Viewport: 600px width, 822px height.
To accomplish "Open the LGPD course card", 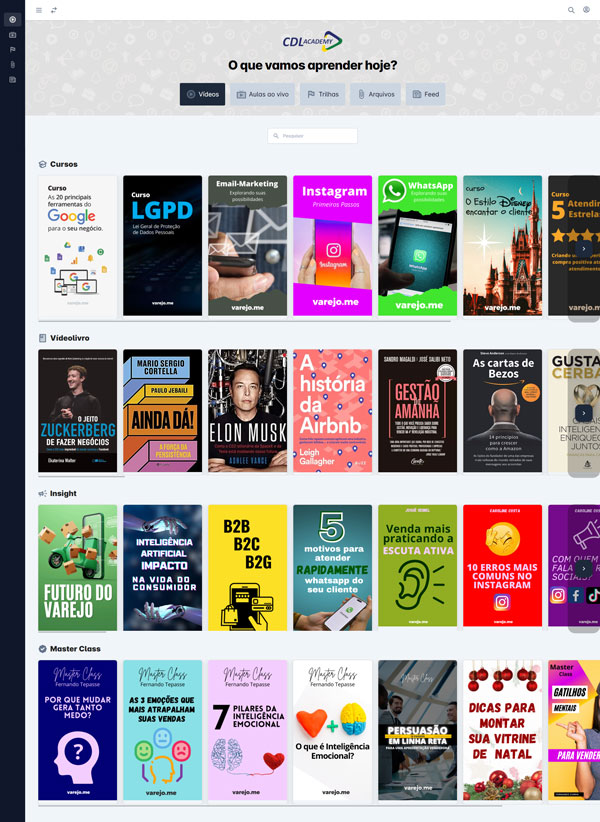I will [162, 246].
